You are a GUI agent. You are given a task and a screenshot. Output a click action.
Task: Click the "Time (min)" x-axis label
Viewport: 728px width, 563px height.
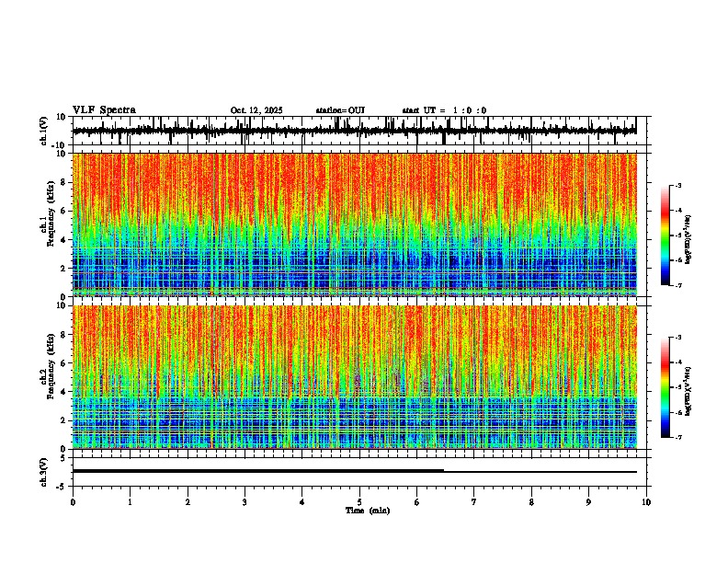368,511
